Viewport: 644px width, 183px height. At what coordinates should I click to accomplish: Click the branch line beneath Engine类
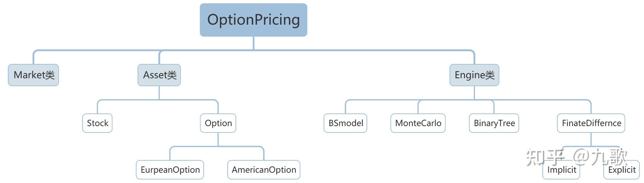point(474,93)
